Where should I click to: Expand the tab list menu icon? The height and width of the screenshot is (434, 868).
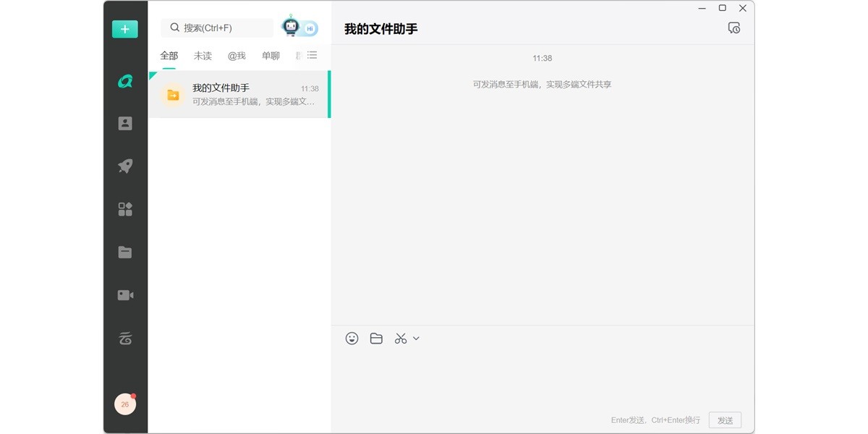[x=312, y=55]
